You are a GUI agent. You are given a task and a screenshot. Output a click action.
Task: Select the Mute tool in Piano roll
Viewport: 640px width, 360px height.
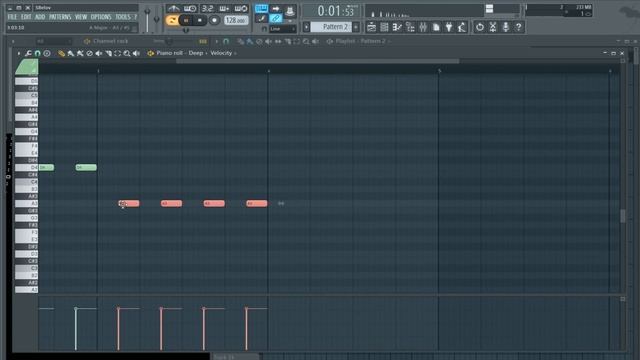[x=99, y=53]
